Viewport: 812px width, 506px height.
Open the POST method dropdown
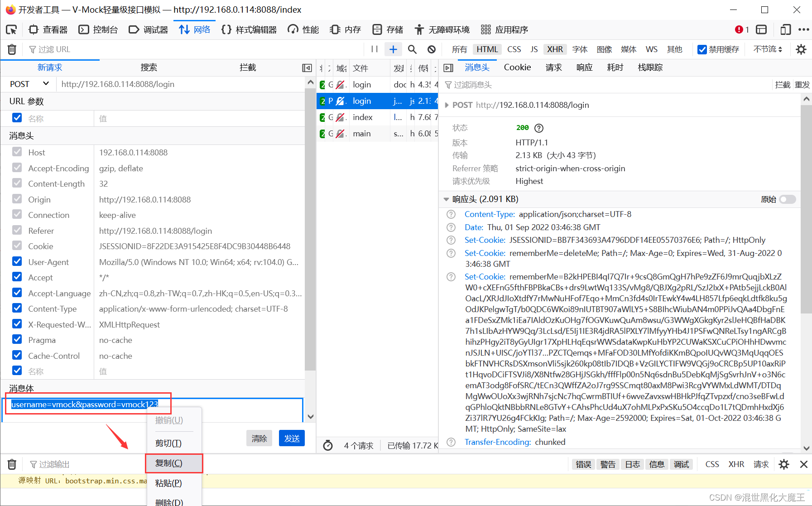point(29,84)
